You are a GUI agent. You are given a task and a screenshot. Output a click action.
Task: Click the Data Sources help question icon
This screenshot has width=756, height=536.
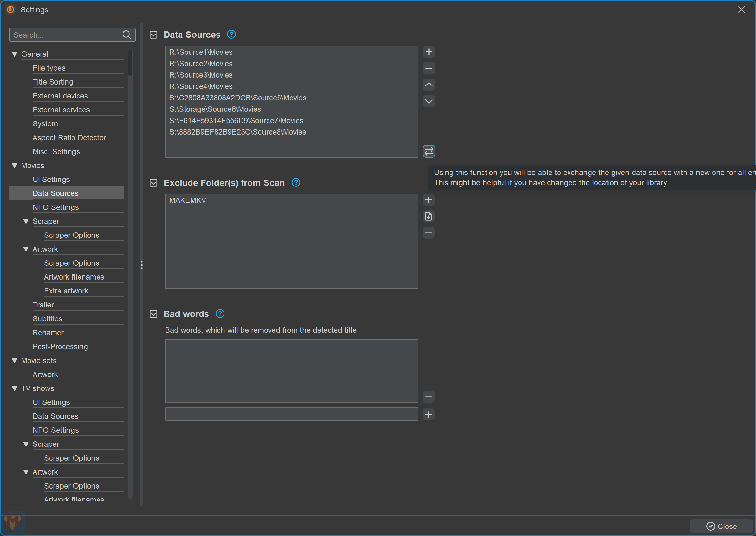pyautogui.click(x=231, y=34)
